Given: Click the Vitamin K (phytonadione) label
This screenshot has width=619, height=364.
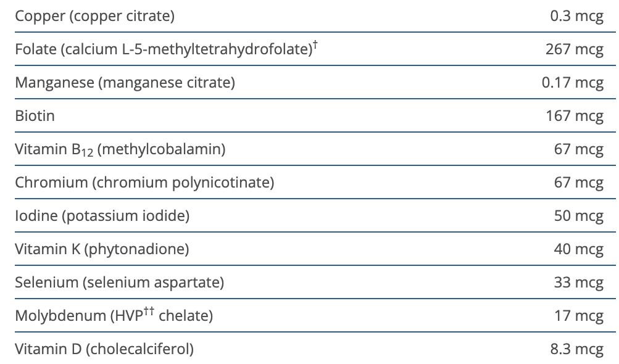Looking at the screenshot, I should tap(102, 249).
